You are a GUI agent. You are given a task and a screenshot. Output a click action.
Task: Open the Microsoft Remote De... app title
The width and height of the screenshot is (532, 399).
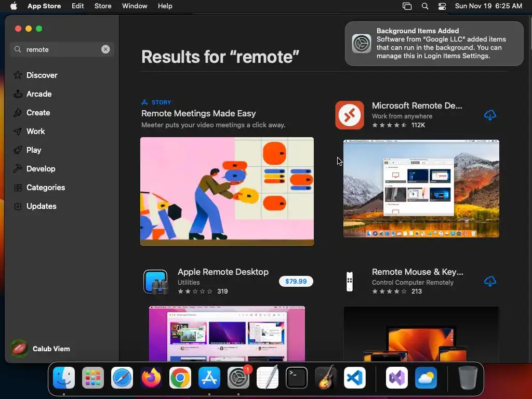point(417,105)
